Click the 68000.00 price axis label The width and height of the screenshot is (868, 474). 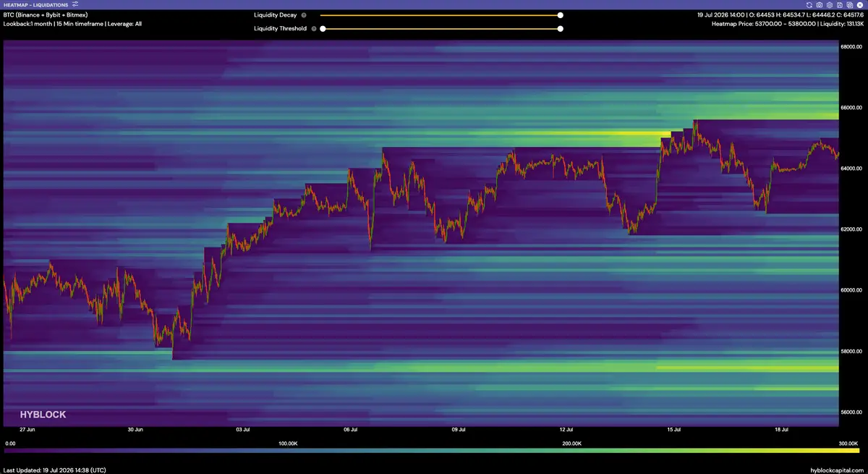point(851,47)
